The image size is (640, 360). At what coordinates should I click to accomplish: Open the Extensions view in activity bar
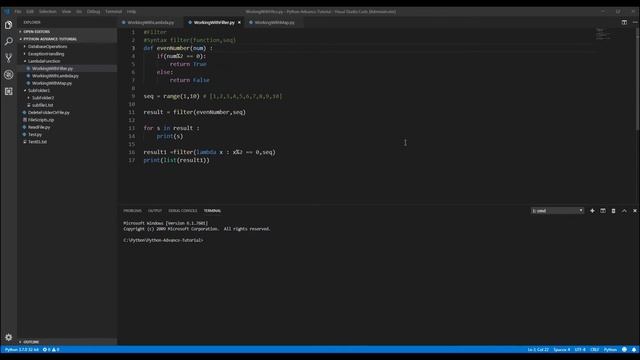pos(9,91)
